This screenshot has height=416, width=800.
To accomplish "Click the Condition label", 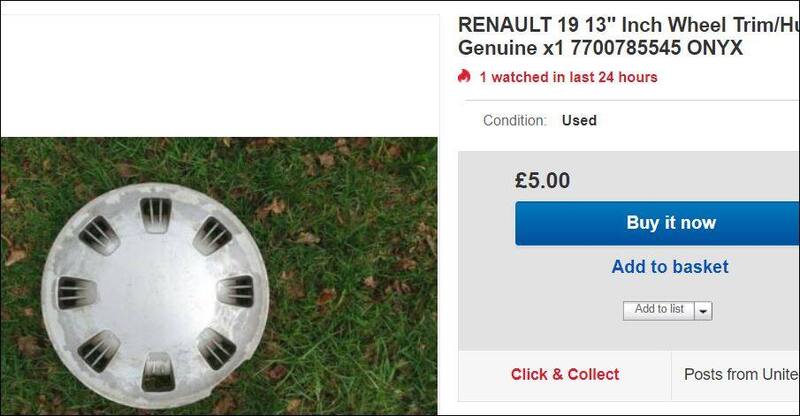I will [x=515, y=121].
